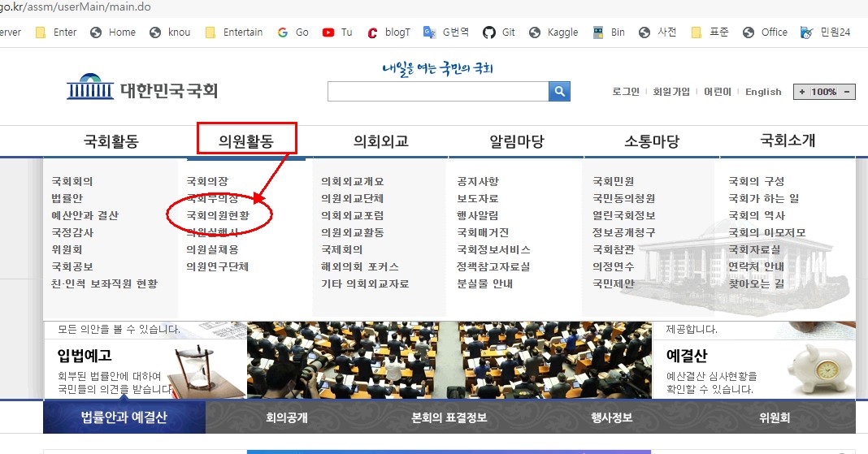The width and height of the screenshot is (868, 454).
Task: Open 국회공보 submenu item
Action: click(x=72, y=266)
